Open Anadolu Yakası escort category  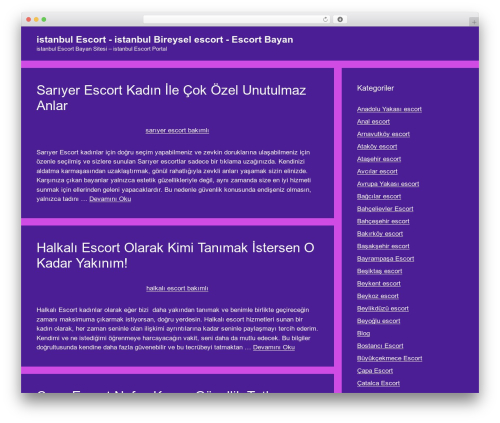pos(389,109)
